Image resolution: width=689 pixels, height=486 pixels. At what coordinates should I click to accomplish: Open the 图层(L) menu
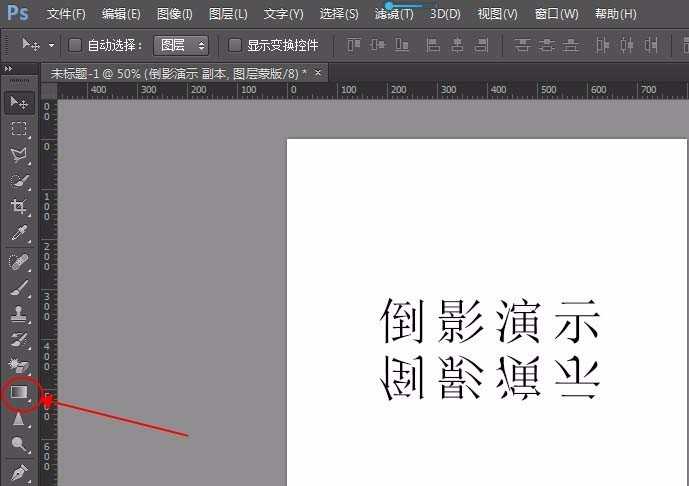tap(228, 14)
